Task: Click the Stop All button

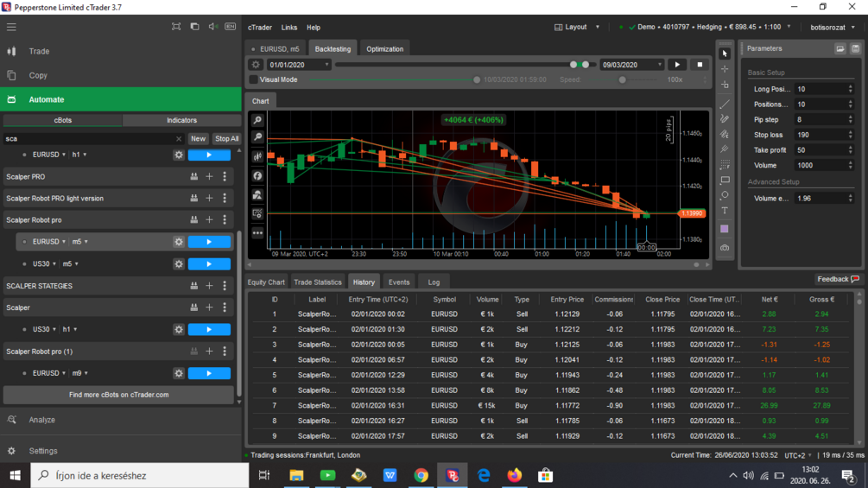Action: pyautogui.click(x=226, y=139)
